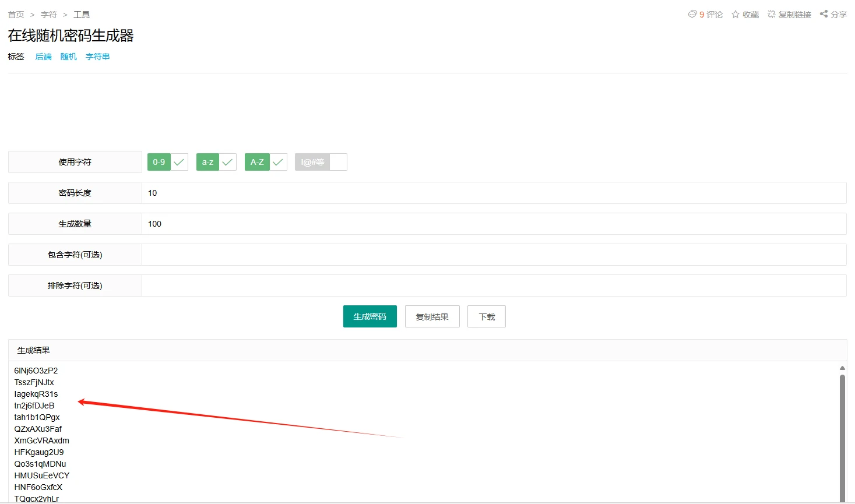Viewport: 855px width, 504px height.
Task: Focus the 包含字符(可选) input field
Action: click(x=494, y=255)
